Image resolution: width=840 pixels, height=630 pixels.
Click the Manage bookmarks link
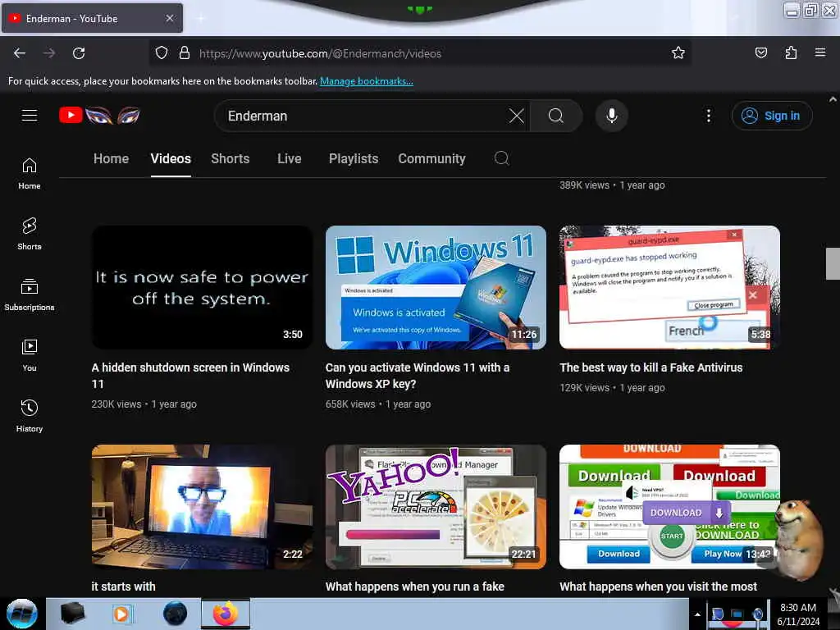[367, 81]
